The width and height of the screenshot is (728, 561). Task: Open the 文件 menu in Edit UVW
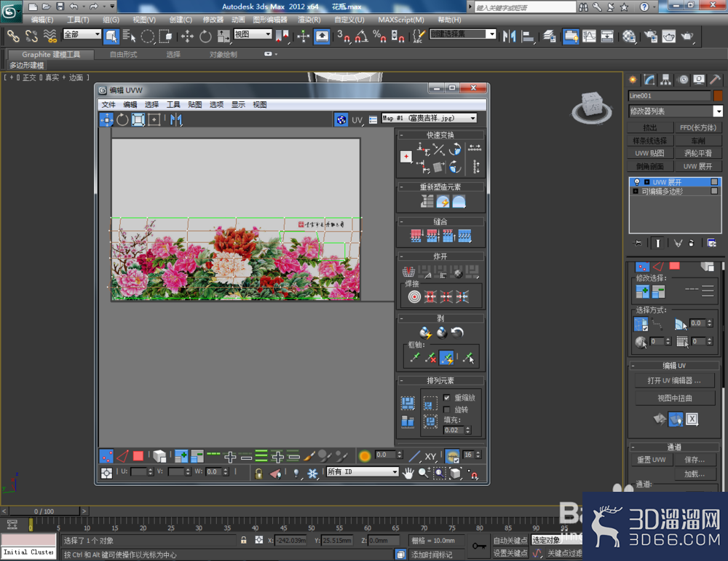(108, 105)
